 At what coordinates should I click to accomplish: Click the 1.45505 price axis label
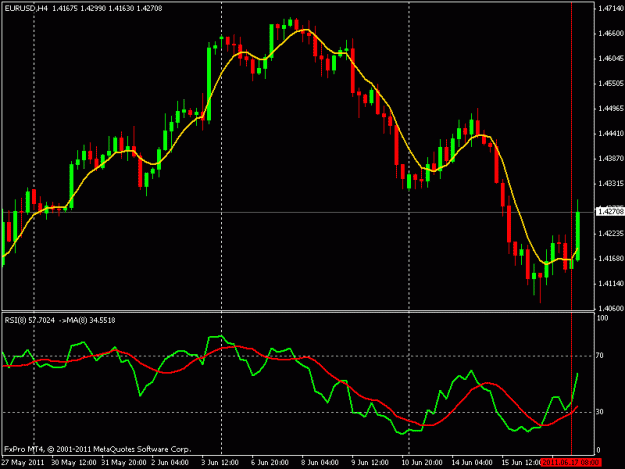pyautogui.click(x=611, y=84)
